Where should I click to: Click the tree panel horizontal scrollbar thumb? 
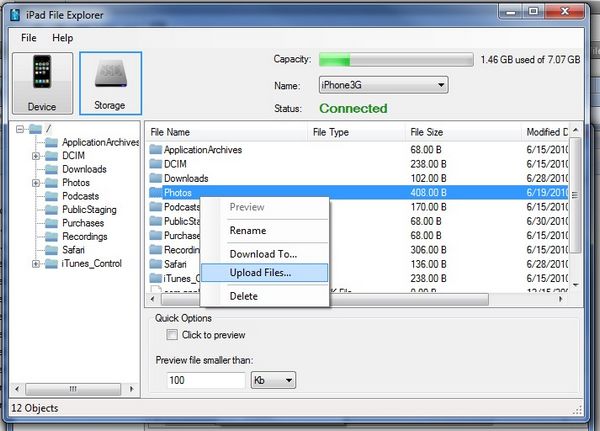click(73, 389)
